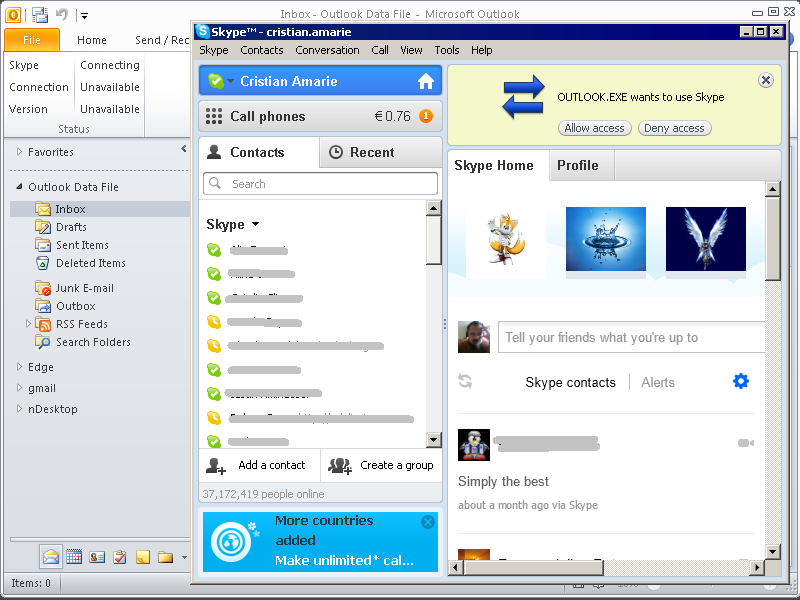Click the Add a contact icon
This screenshot has width=800, height=600.
pos(215,466)
